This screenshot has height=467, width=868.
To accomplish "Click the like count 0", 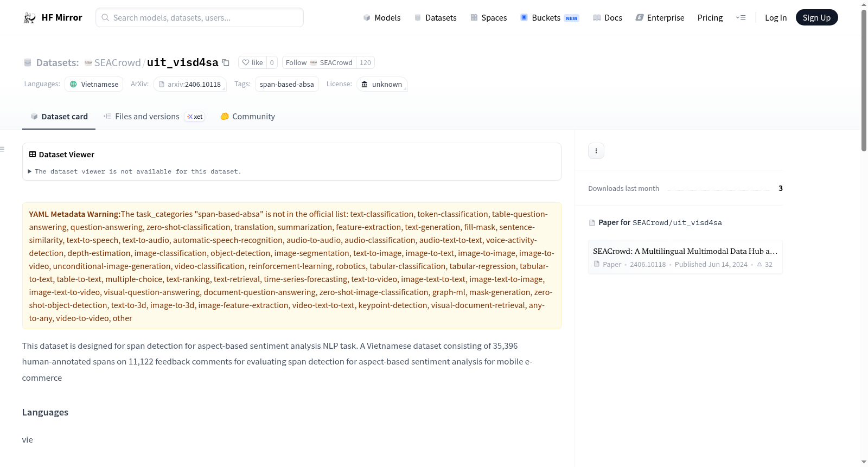I will (x=272, y=62).
